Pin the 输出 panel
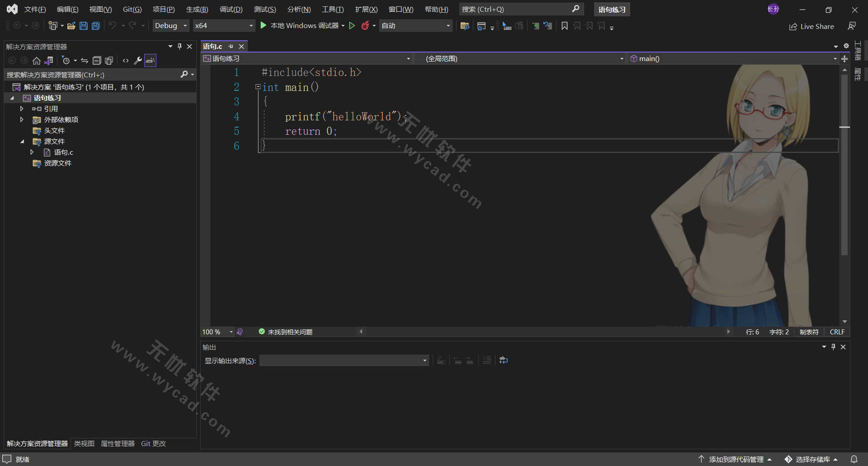This screenshot has width=868, height=466. (x=832, y=347)
